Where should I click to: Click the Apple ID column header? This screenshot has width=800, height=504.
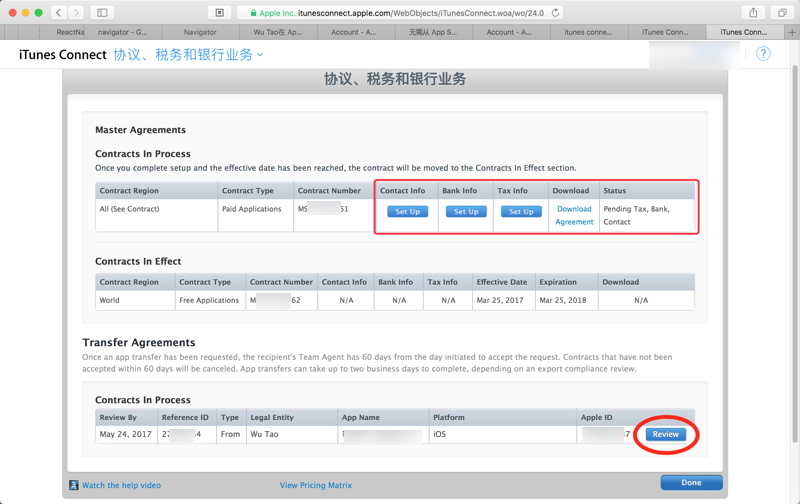point(596,417)
